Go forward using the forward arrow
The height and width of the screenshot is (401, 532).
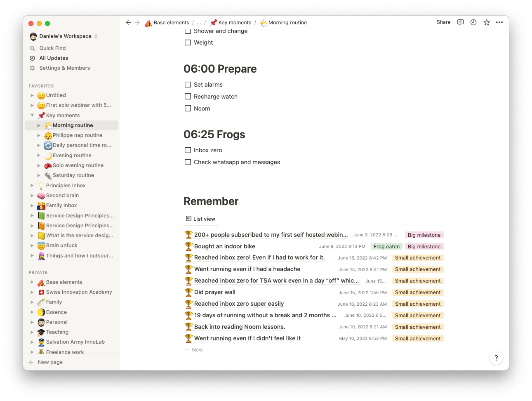tap(137, 23)
